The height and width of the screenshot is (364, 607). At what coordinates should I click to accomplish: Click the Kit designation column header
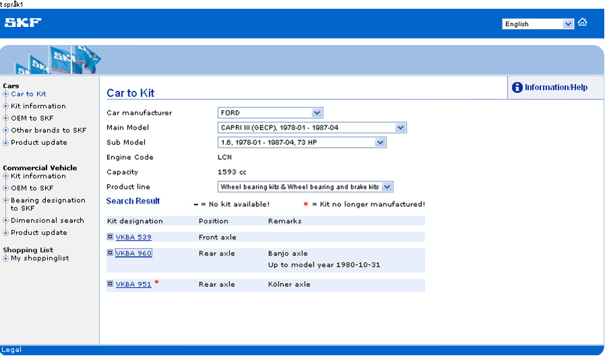click(135, 221)
